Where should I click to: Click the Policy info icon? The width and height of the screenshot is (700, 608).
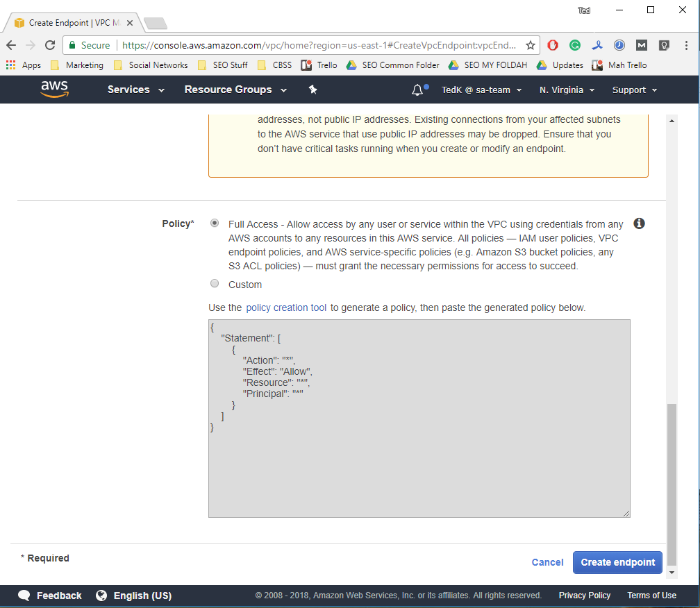pyautogui.click(x=639, y=223)
